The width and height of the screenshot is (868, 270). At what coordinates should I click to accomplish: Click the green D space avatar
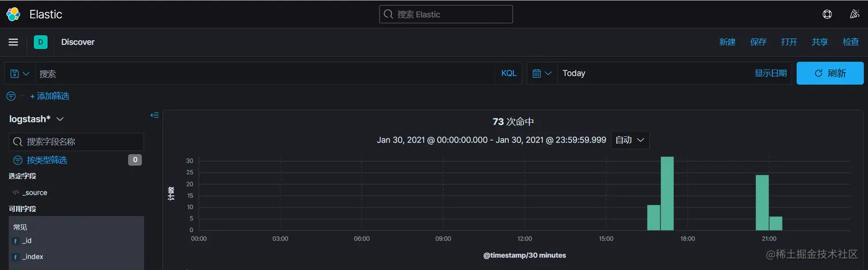41,42
